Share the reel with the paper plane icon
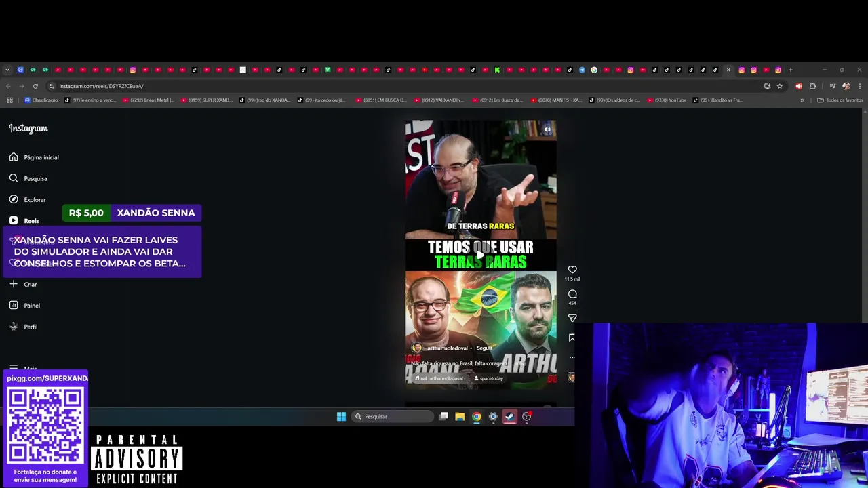Screen dimensions: 868x488 coord(572,318)
